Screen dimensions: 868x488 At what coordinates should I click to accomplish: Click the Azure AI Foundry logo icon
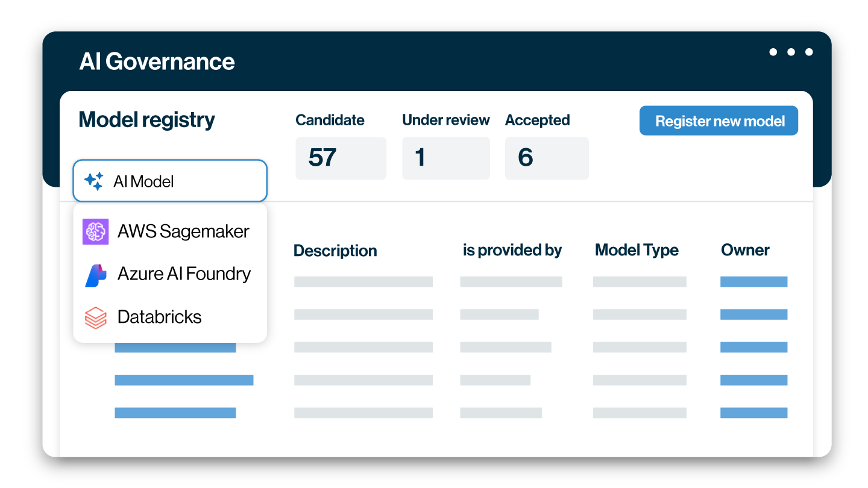coord(95,275)
